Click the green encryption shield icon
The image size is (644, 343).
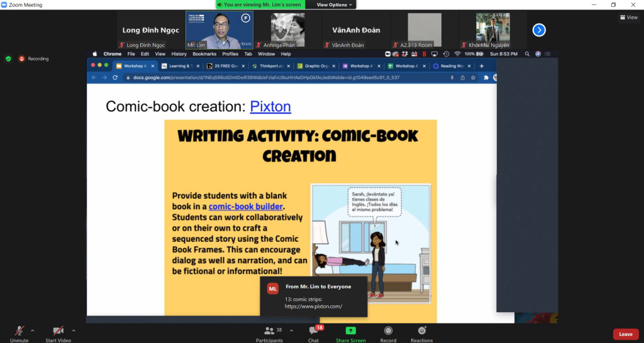point(8,58)
